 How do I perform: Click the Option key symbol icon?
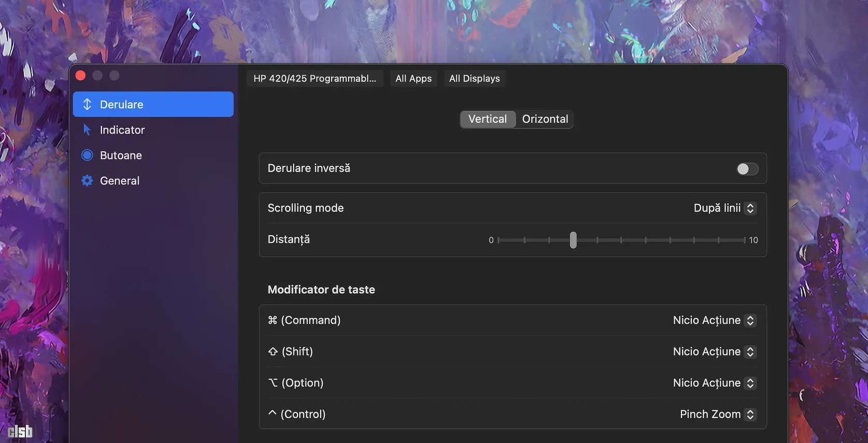coord(273,383)
